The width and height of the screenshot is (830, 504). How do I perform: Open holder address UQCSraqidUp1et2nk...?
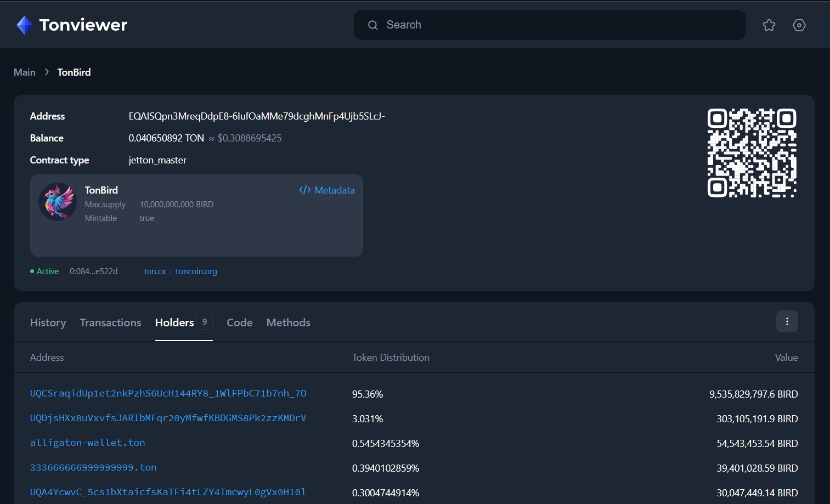point(168,393)
